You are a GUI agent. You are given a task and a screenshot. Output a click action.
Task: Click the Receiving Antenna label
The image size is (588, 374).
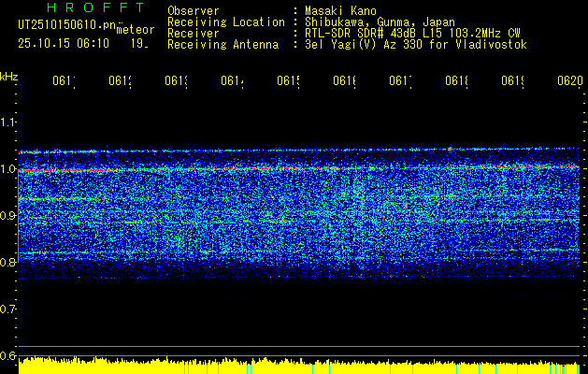tap(223, 45)
